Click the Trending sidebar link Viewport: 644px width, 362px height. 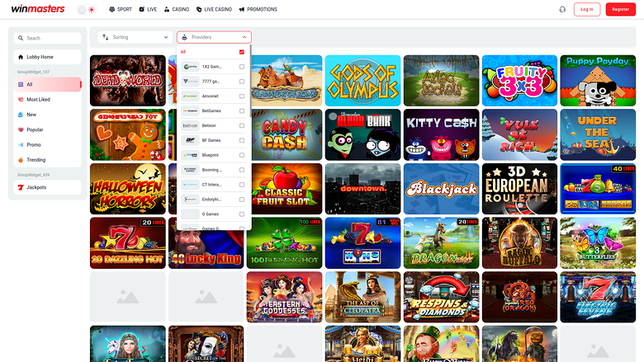point(36,160)
